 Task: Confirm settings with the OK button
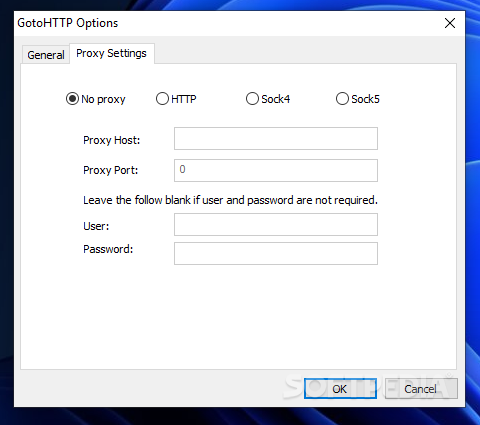pos(340,389)
